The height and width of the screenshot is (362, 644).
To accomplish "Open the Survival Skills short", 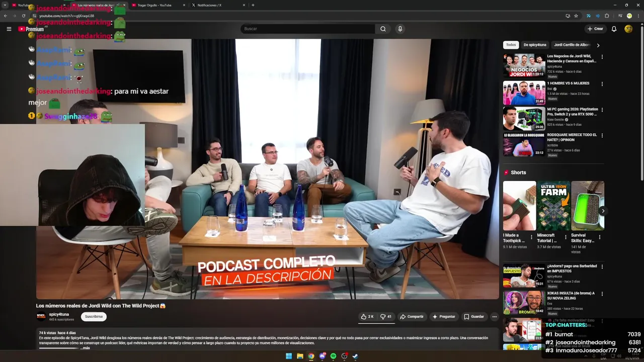I will [588, 206].
